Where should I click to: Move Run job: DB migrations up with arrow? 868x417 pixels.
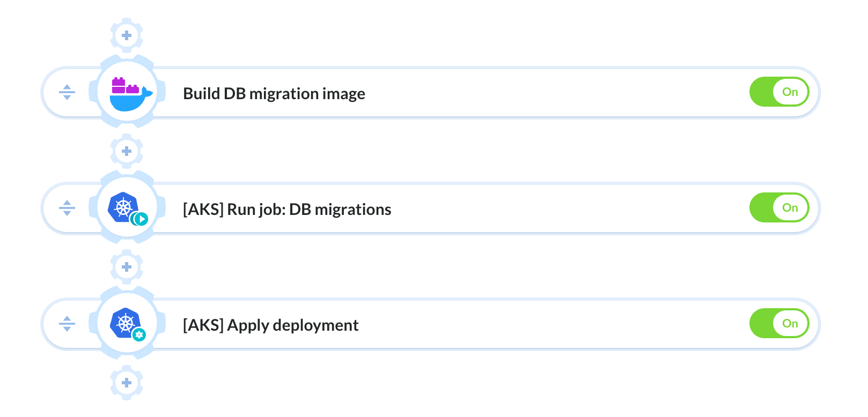pyautogui.click(x=67, y=203)
